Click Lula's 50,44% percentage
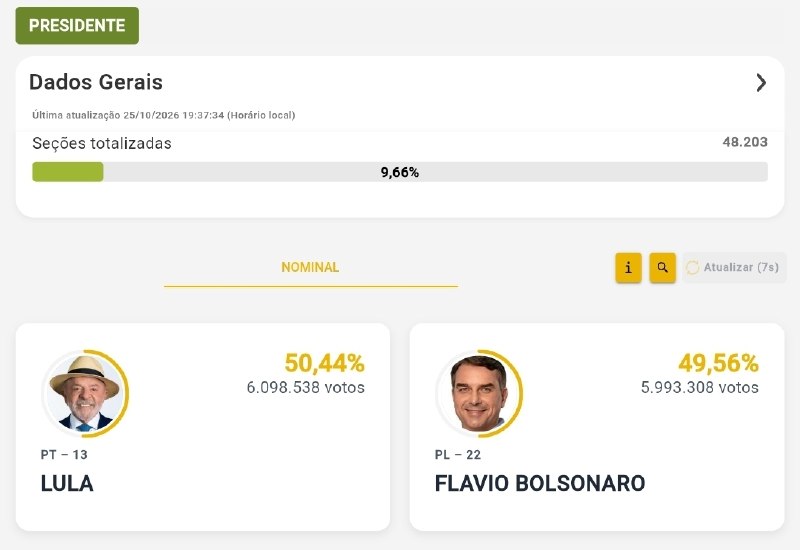Screen dimensions: 800x550 (324, 363)
